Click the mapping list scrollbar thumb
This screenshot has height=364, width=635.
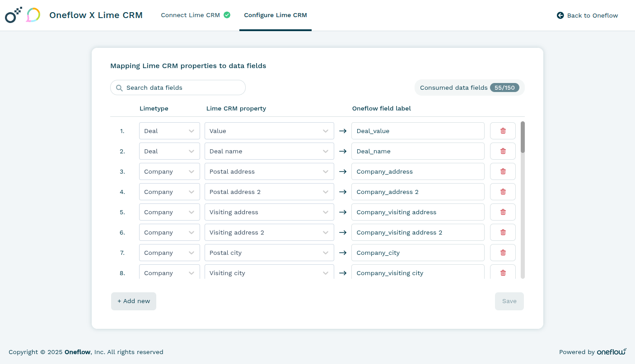pyautogui.click(x=523, y=137)
